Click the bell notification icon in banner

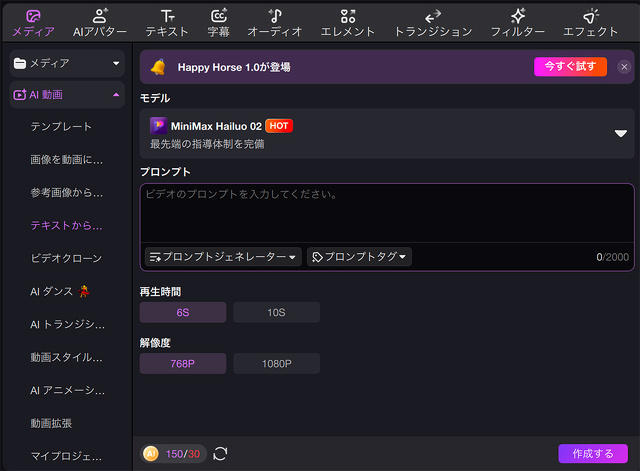tap(158, 67)
